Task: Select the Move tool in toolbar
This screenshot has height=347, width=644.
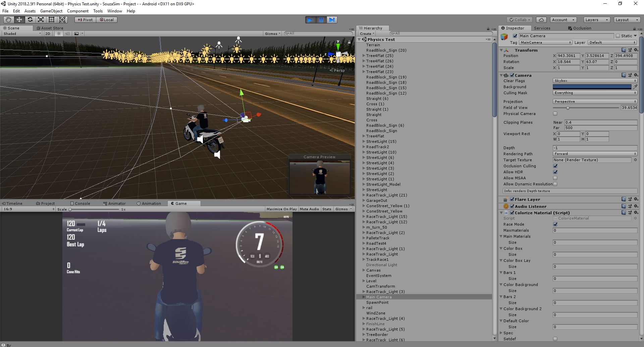Action: click(19, 20)
